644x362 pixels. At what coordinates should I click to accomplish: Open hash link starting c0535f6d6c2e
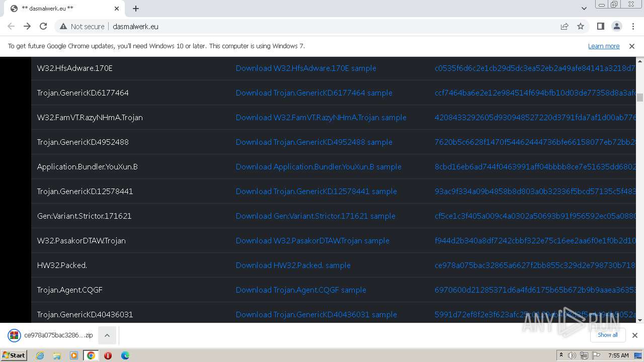pyautogui.click(x=535, y=68)
